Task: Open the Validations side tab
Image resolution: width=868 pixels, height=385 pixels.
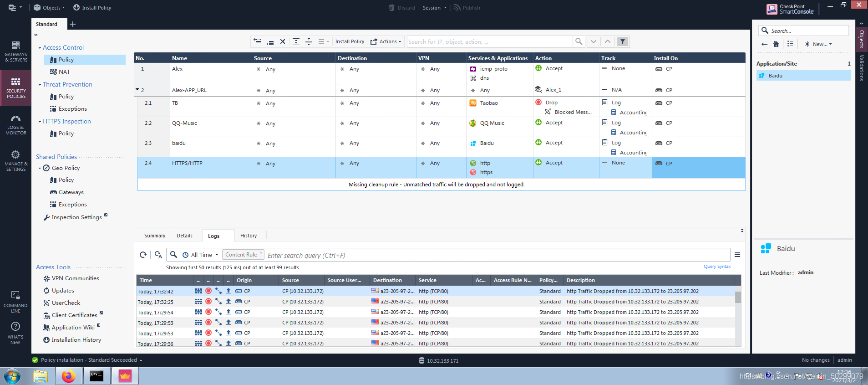Action: [x=862, y=67]
